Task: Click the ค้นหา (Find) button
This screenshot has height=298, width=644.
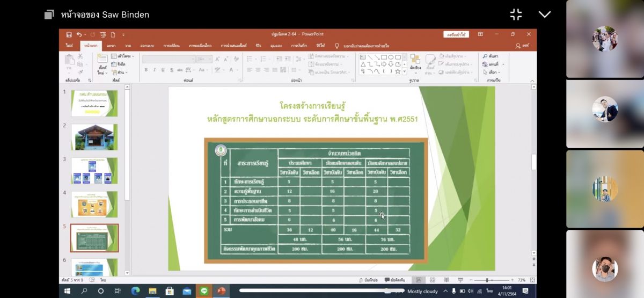Action: point(491,56)
